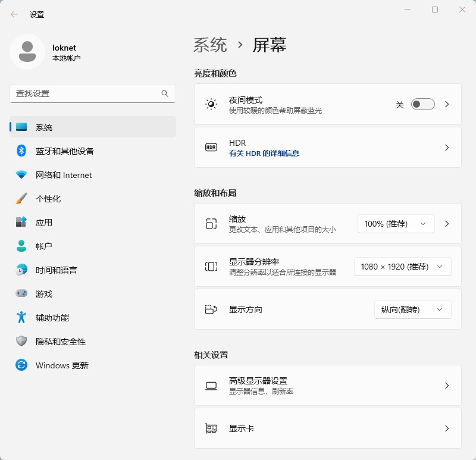
Task: Click the 显示器分辨率 resolution icon
Action: 211,267
